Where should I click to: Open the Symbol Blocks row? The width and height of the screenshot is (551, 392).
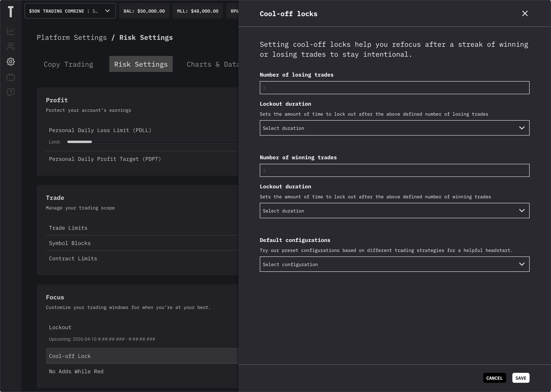click(x=142, y=243)
